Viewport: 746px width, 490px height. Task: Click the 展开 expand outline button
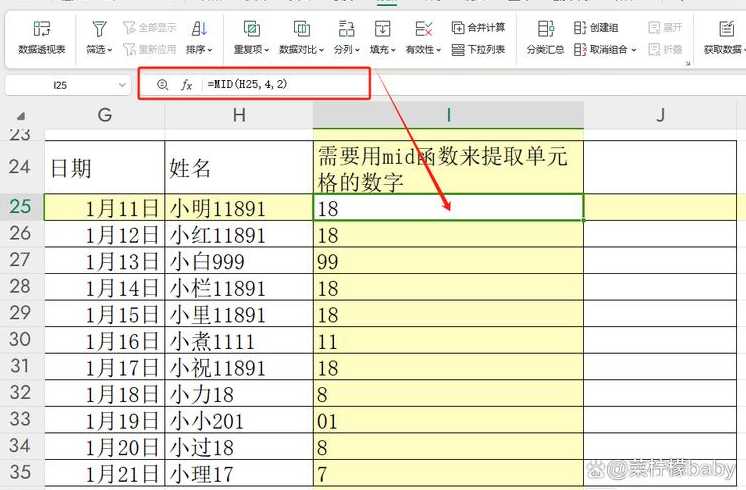click(x=665, y=28)
